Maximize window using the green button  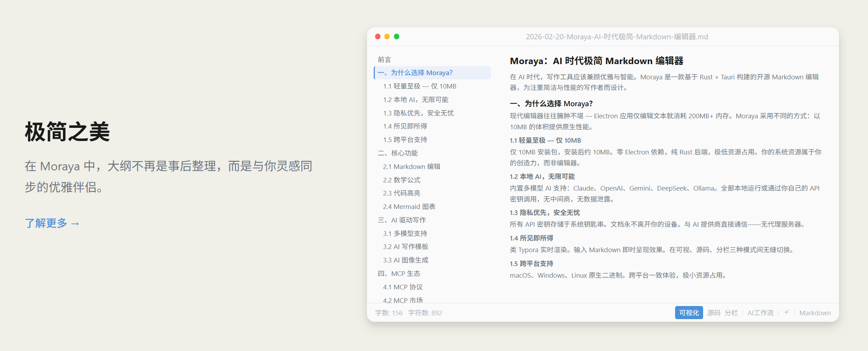pyautogui.click(x=397, y=36)
